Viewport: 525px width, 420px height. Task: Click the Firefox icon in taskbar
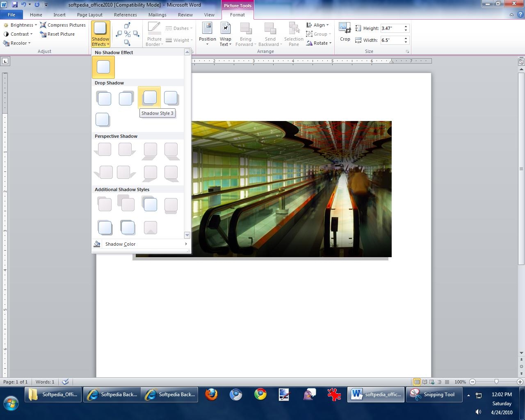point(211,395)
